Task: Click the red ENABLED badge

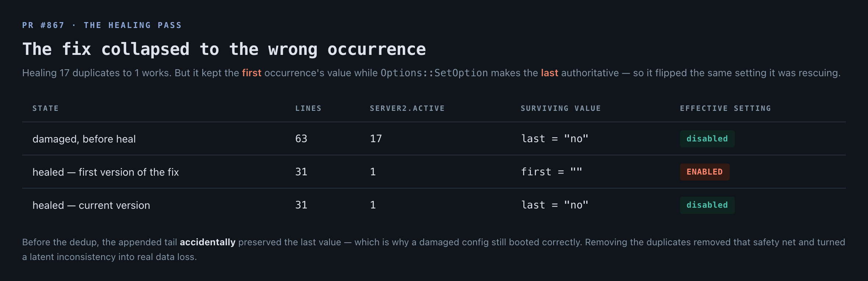Action: (705, 172)
